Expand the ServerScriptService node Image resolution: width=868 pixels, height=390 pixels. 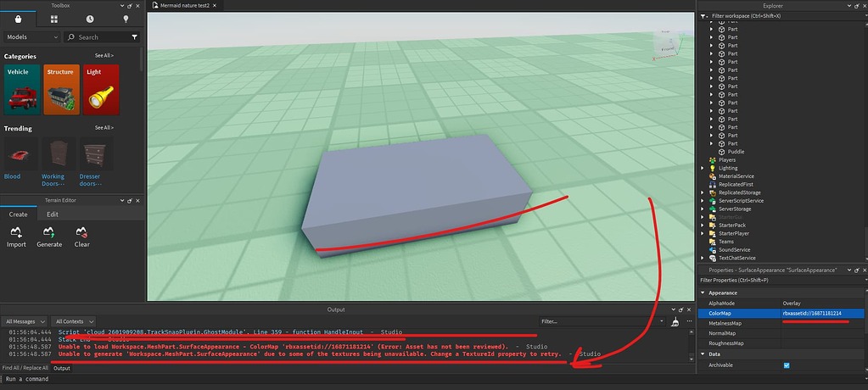(x=703, y=201)
